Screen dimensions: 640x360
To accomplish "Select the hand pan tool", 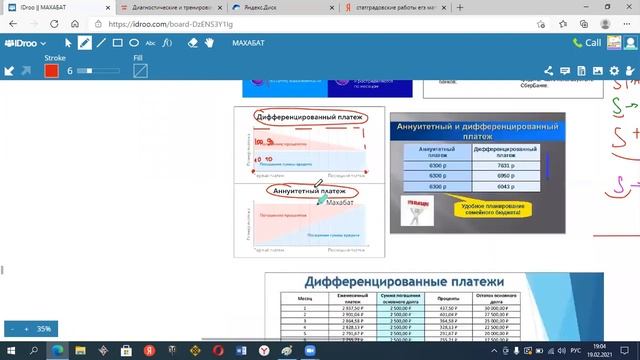I will [209, 43].
